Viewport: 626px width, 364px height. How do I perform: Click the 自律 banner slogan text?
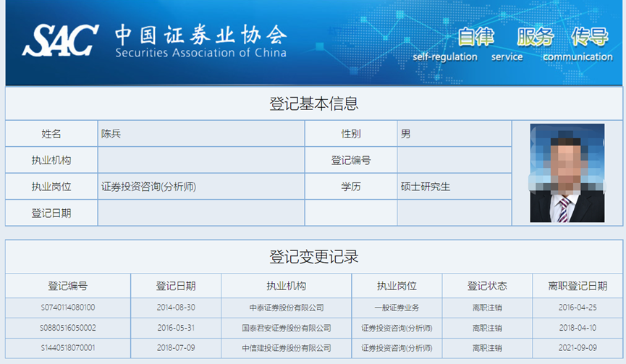tap(475, 37)
